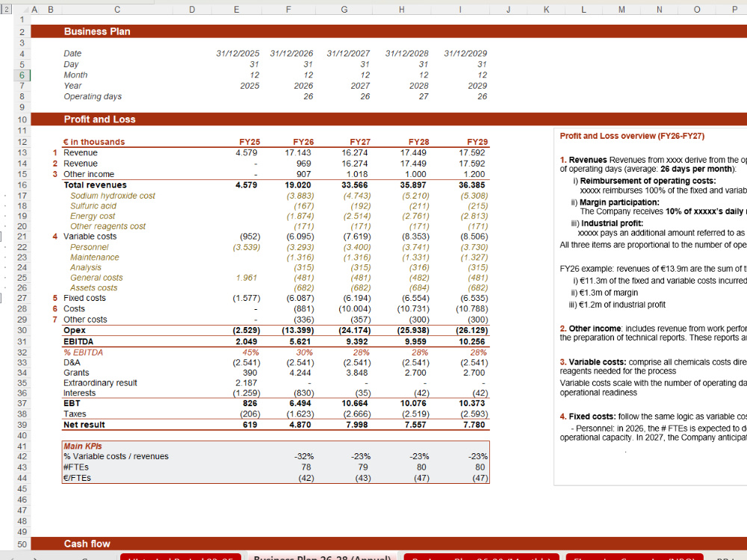Select General costs FY25 value 1.961
The image size is (747, 560).
(247, 278)
